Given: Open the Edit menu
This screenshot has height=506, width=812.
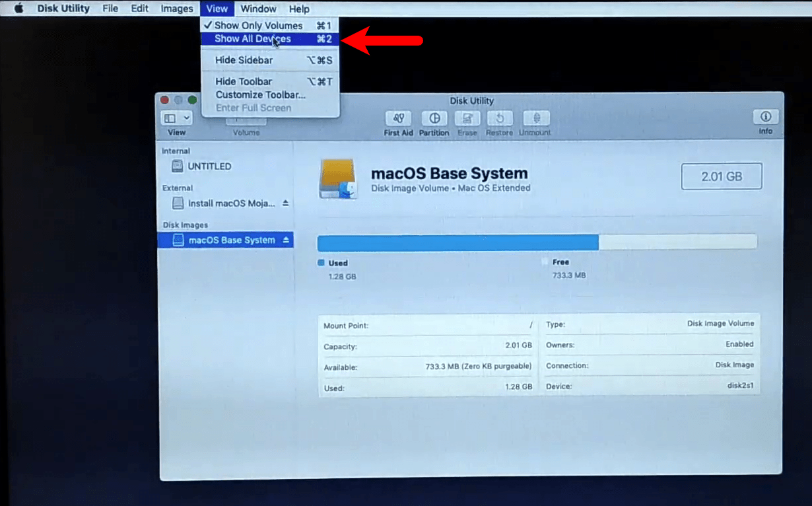Looking at the screenshot, I should (140, 9).
